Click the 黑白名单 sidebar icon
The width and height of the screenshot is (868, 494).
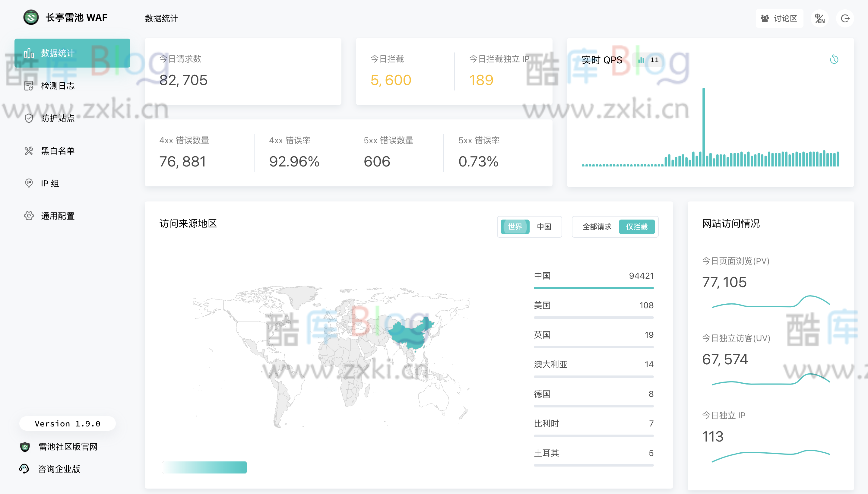click(x=29, y=151)
